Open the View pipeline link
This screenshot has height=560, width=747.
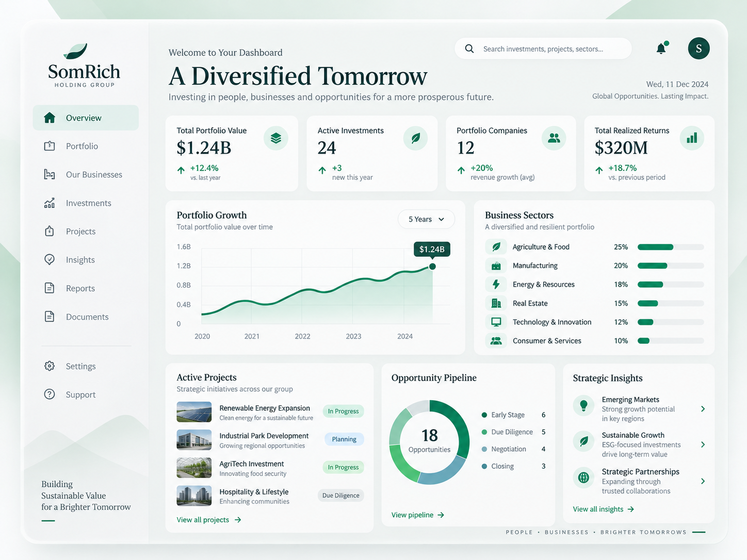click(x=418, y=515)
